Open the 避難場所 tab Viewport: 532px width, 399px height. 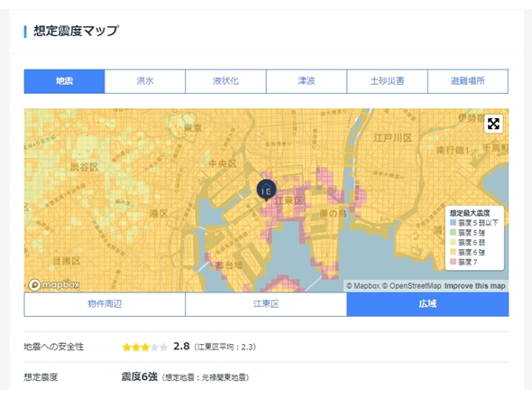tap(468, 81)
